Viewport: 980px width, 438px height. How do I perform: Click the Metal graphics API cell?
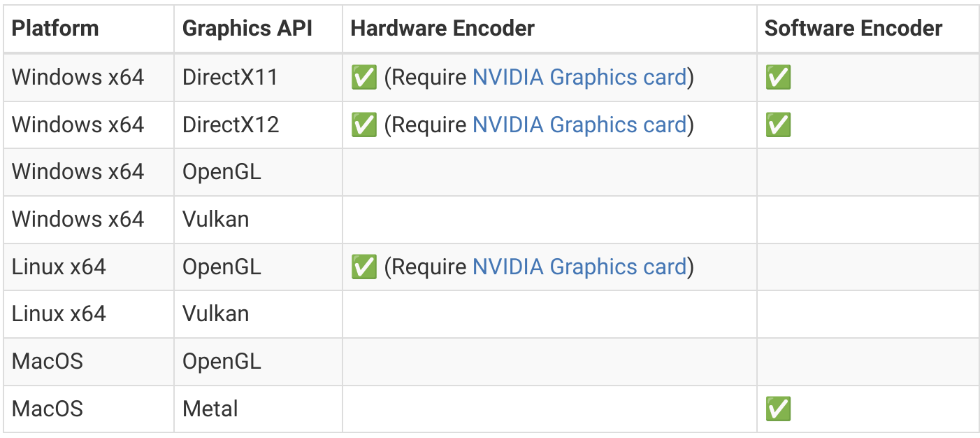pyautogui.click(x=258, y=409)
